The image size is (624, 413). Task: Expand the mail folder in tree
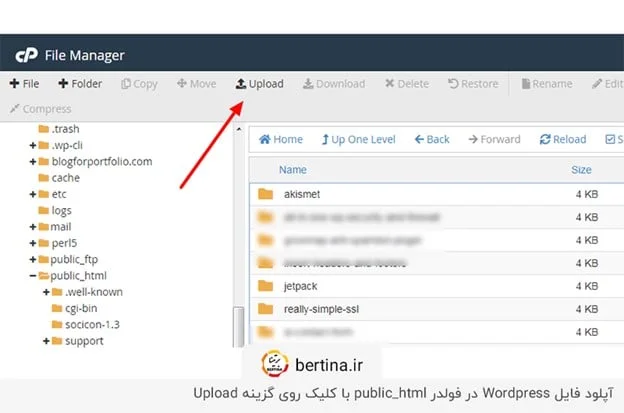tap(33, 227)
